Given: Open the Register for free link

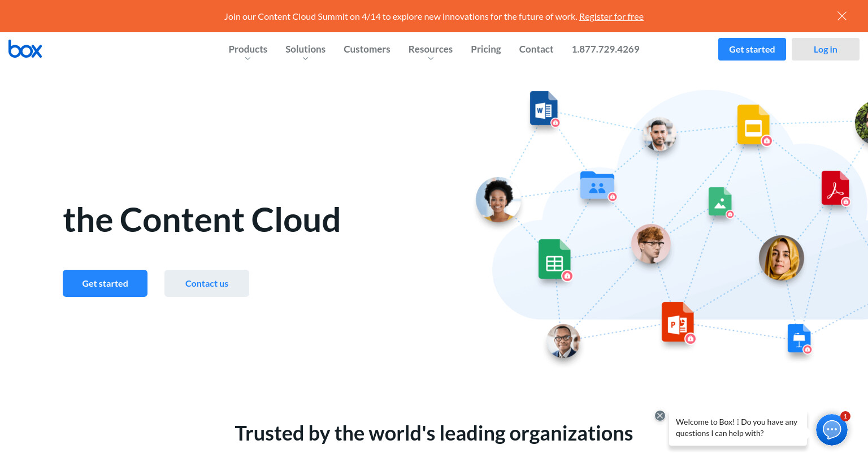Looking at the screenshot, I should [x=611, y=16].
